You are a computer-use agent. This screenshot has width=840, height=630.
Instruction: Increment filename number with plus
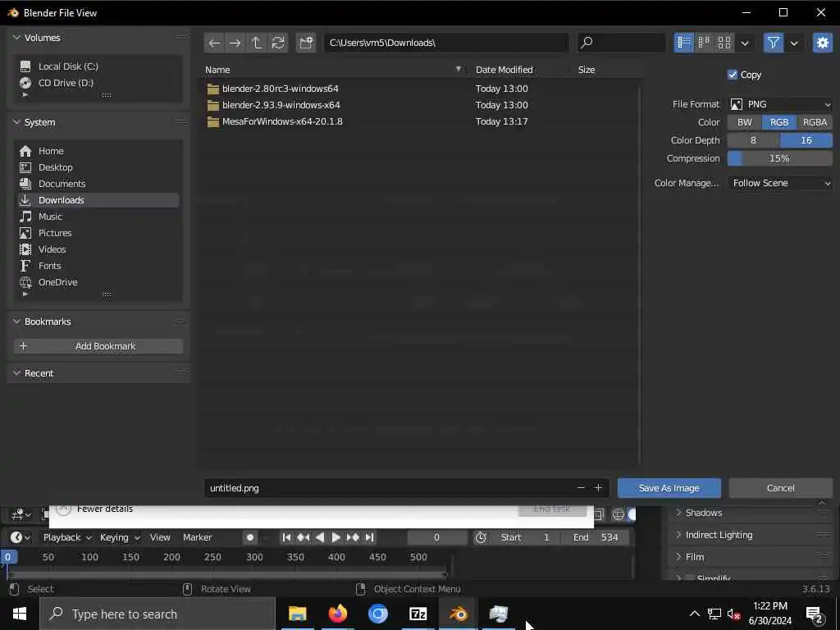[x=598, y=488]
